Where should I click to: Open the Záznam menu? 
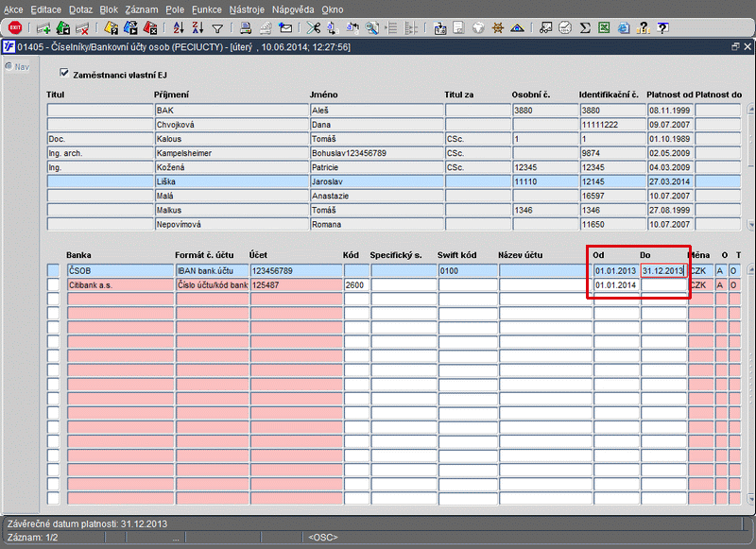(x=141, y=9)
